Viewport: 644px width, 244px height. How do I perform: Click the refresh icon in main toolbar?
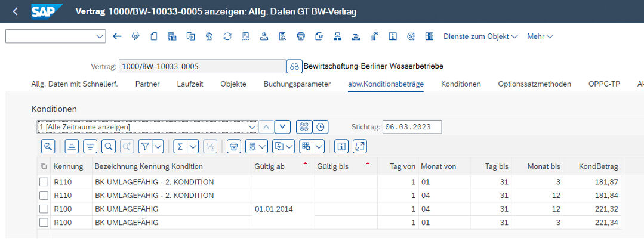point(227,36)
